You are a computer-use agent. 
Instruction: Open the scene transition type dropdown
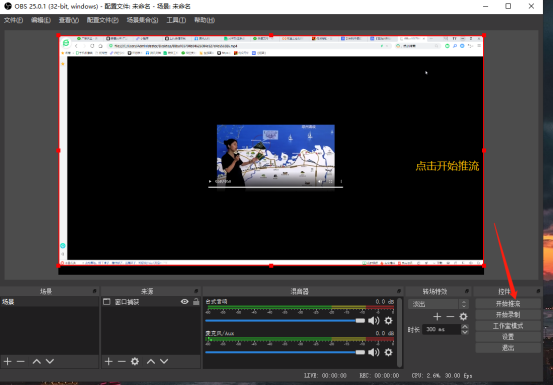[x=438, y=304]
